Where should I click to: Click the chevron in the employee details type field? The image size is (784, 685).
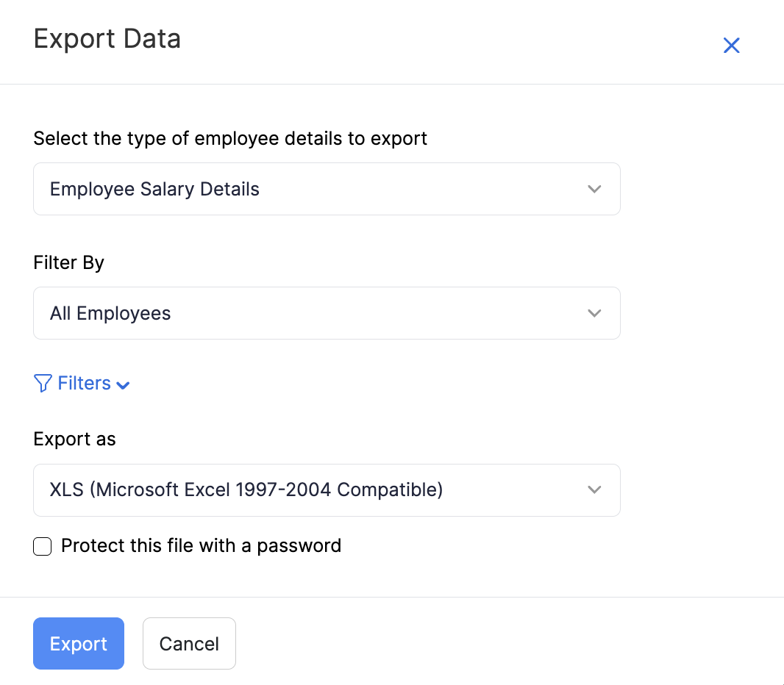tap(594, 190)
